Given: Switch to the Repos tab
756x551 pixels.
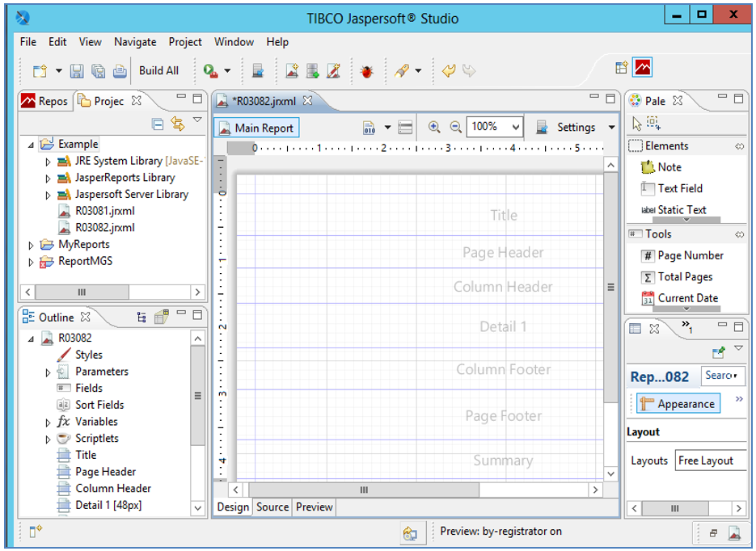Looking at the screenshot, I should point(44,101).
